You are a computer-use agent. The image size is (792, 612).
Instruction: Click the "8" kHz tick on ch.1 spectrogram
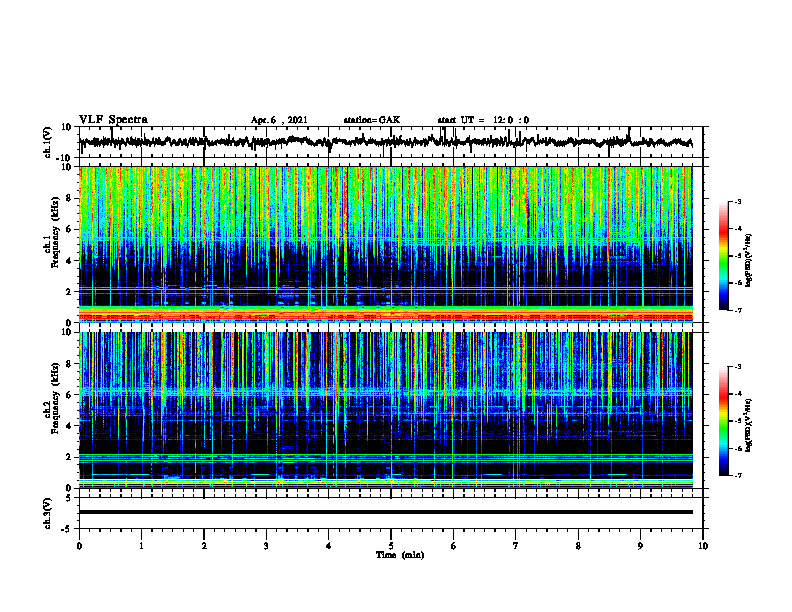pos(69,198)
